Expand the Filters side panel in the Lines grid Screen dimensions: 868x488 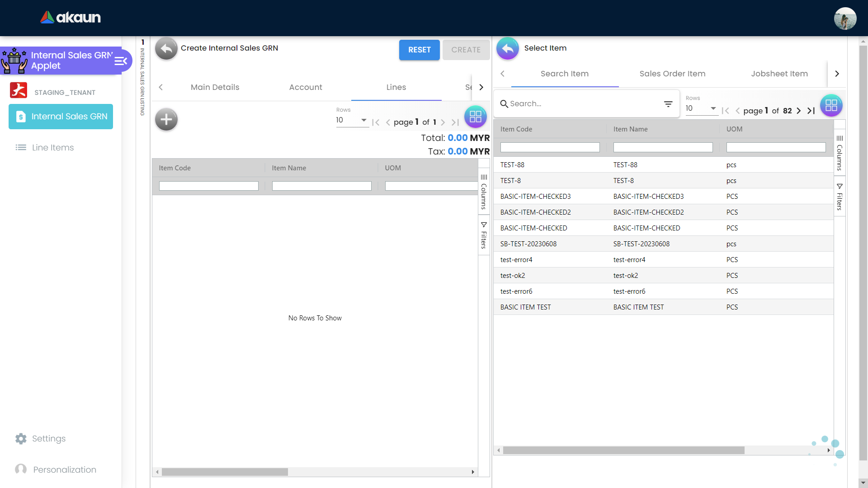coord(484,235)
